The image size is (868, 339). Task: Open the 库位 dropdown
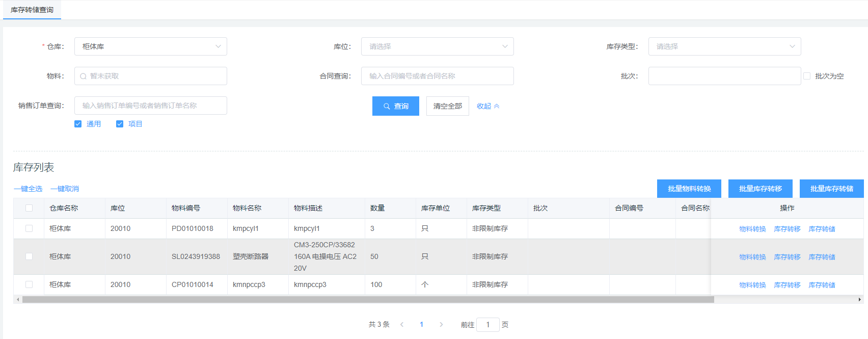point(437,46)
